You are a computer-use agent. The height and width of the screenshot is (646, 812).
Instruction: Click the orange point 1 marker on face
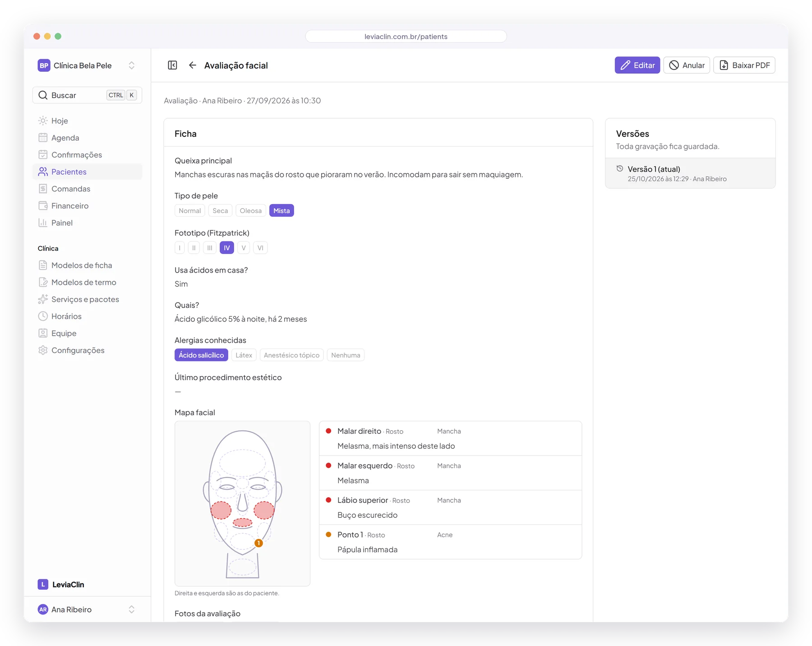click(x=258, y=543)
